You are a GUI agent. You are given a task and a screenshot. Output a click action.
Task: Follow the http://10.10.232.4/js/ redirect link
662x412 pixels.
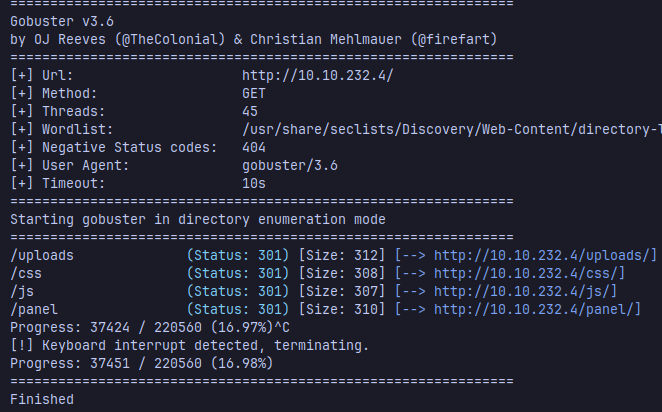[x=525, y=291]
